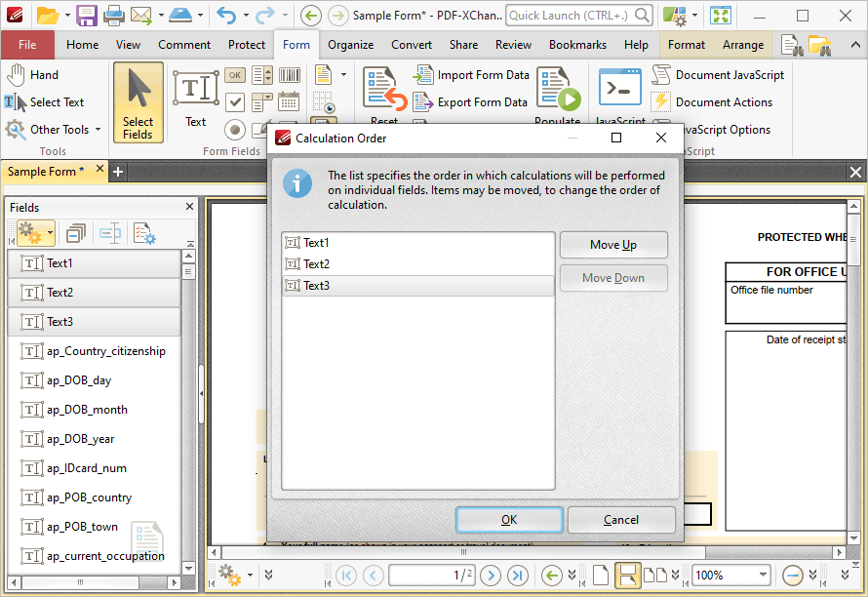The height and width of the screenshot is (597, 868).
Task: Insert a radio button form field
Action: click(235, 130)
